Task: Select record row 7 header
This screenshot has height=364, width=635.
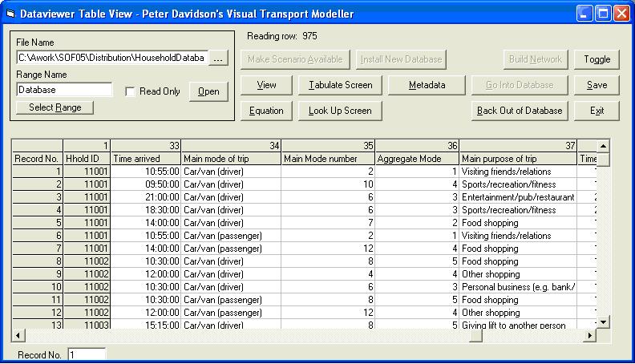Action: pos(37,249)
